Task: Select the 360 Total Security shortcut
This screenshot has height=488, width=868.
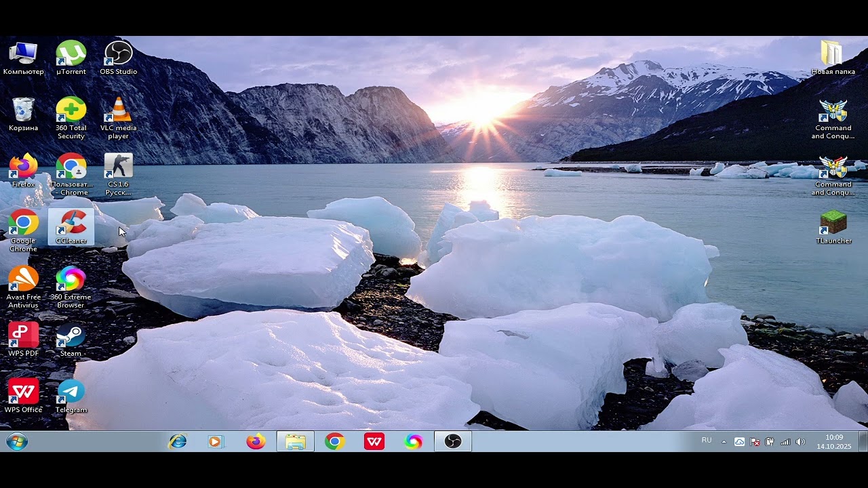Action: 71,119
